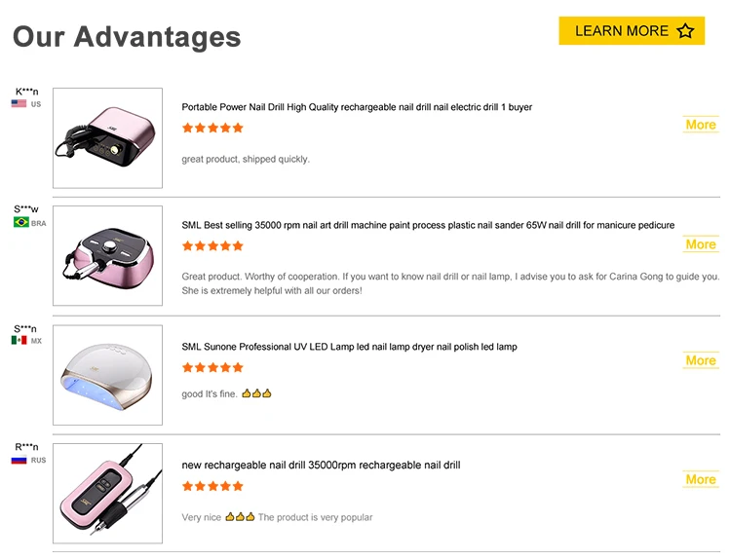Open the pink rechargeable handheld drill thumbnail
731x560 pixels.
tap(107, 494)
